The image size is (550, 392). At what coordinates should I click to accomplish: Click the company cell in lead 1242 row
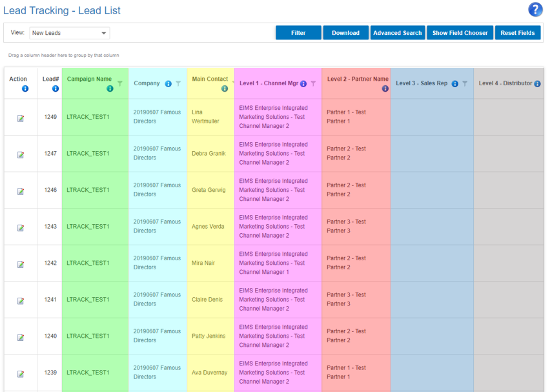click(x=157, y=262)
